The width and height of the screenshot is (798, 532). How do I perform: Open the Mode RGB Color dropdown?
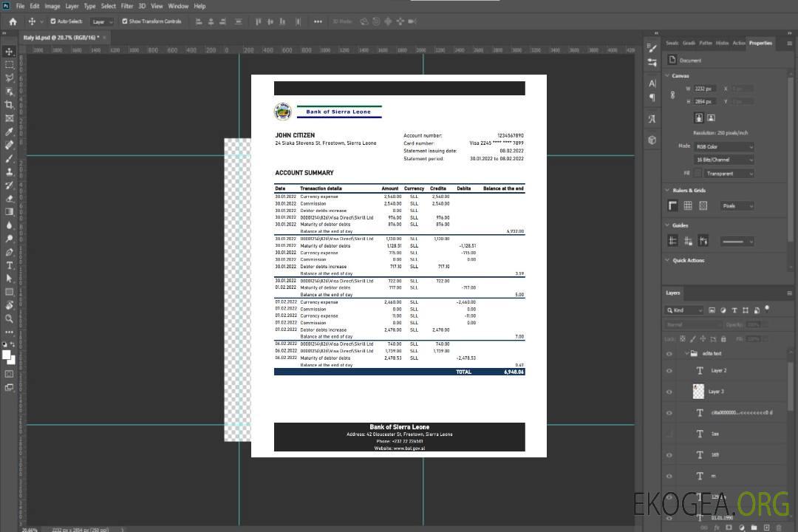(723, 146)
